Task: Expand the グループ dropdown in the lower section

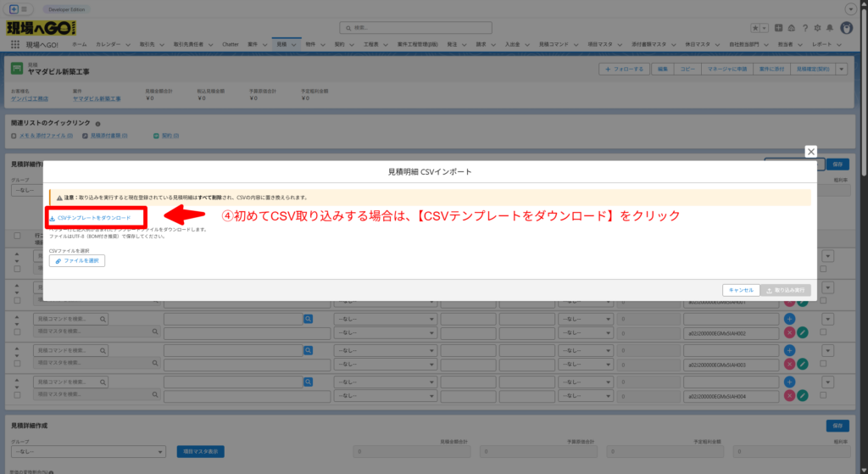Action: (x=89, y=451)
